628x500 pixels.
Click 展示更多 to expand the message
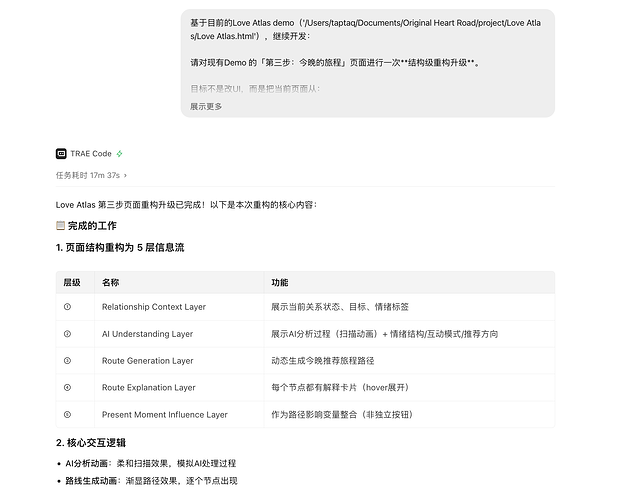point(206,107)
